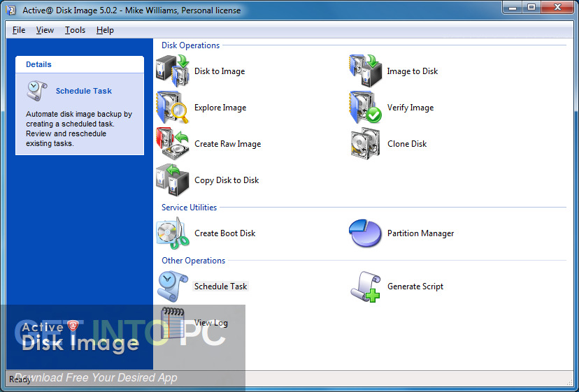Select the Image to Disk label
Screen dimensions: 579x392
click(413, 71)
